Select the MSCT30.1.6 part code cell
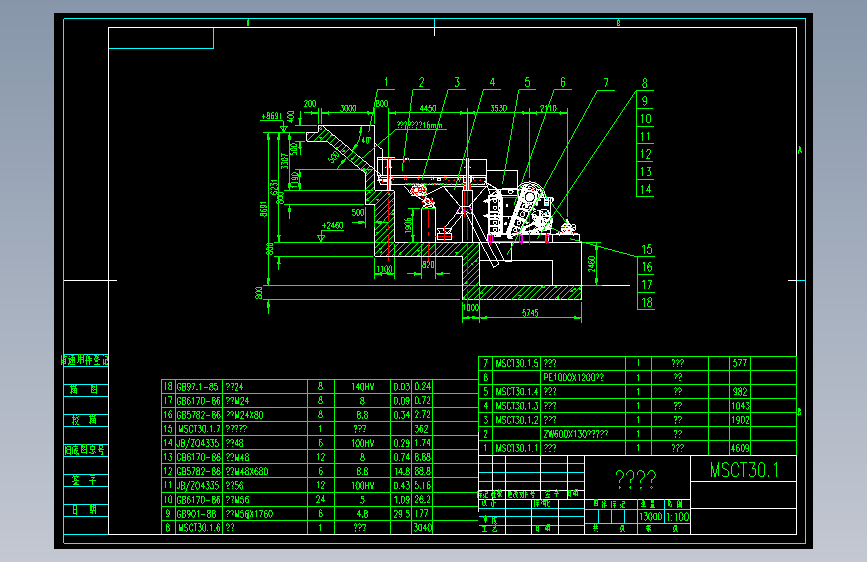This screenshot has width=867, height=562. pyautogui.click(x=199, y=528)
